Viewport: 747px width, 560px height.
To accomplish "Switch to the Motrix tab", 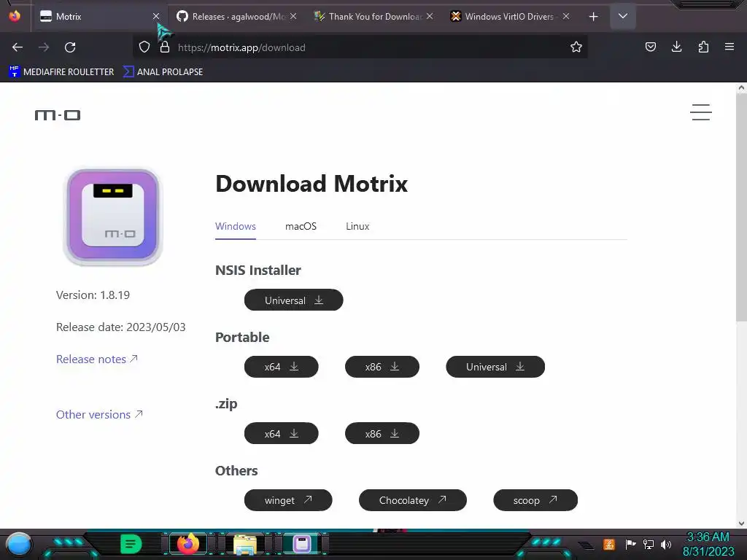I will click(x=99, y=17).
